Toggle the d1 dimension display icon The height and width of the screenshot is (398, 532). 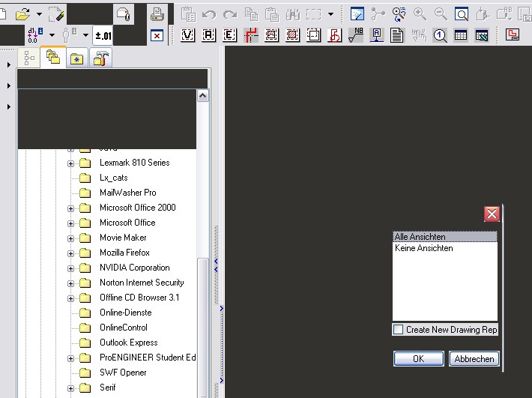tap(34, 35)
